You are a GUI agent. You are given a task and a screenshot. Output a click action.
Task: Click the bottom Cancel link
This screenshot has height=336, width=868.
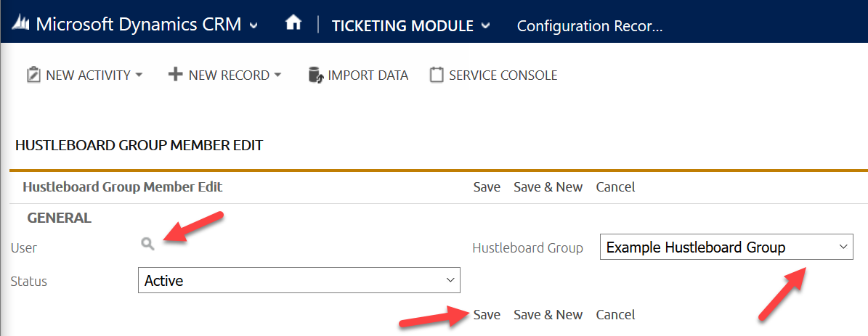pos(615,314)
